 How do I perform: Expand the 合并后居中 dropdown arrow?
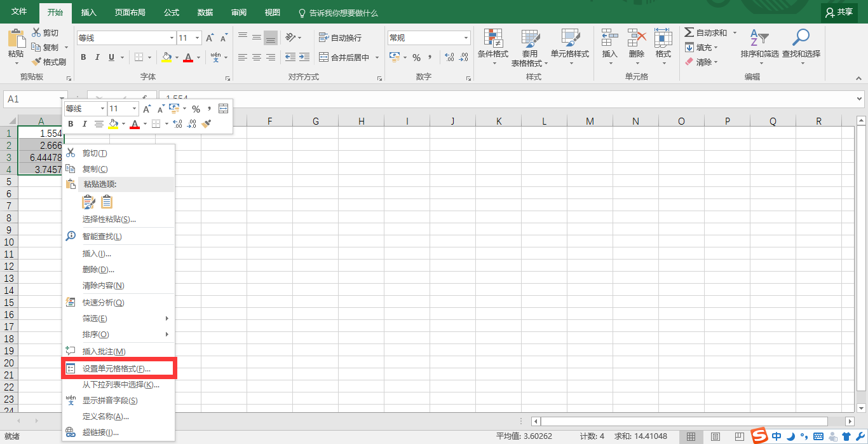click(377, 57)
